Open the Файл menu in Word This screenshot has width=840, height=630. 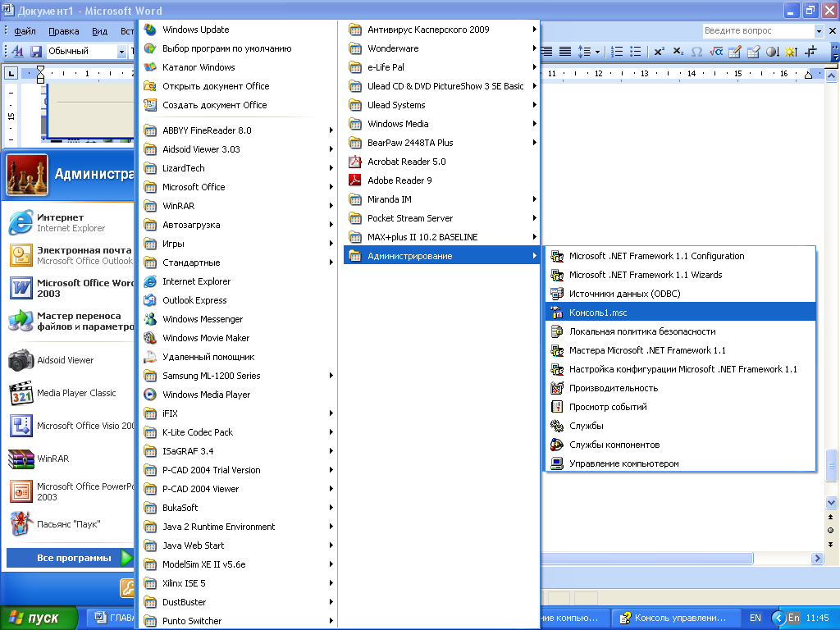[x=25, y=31]
